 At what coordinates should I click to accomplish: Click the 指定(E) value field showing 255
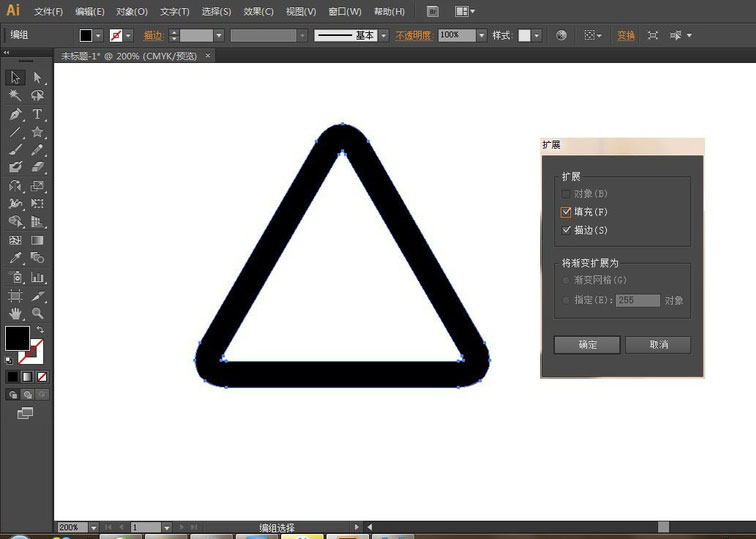(638, 300)
